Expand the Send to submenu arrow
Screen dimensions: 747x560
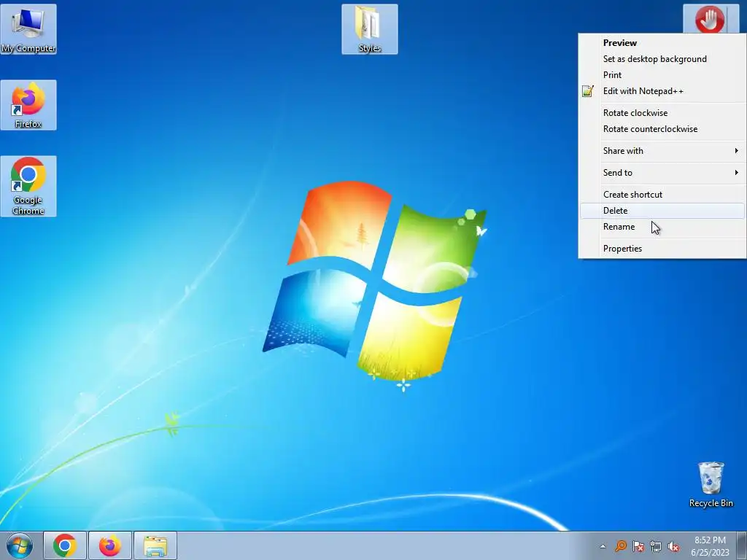pyautogui.click(x=737, y=173)
